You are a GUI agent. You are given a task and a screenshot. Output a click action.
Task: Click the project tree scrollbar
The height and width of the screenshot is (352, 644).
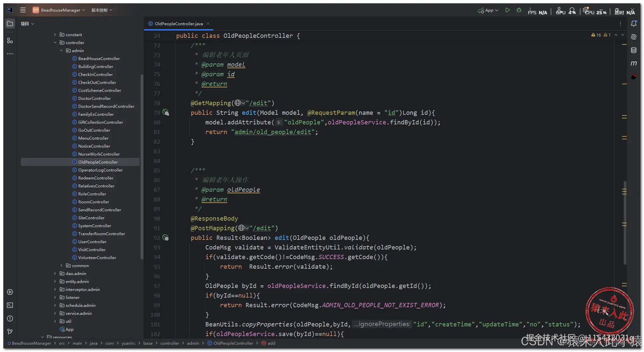[142, 167]
